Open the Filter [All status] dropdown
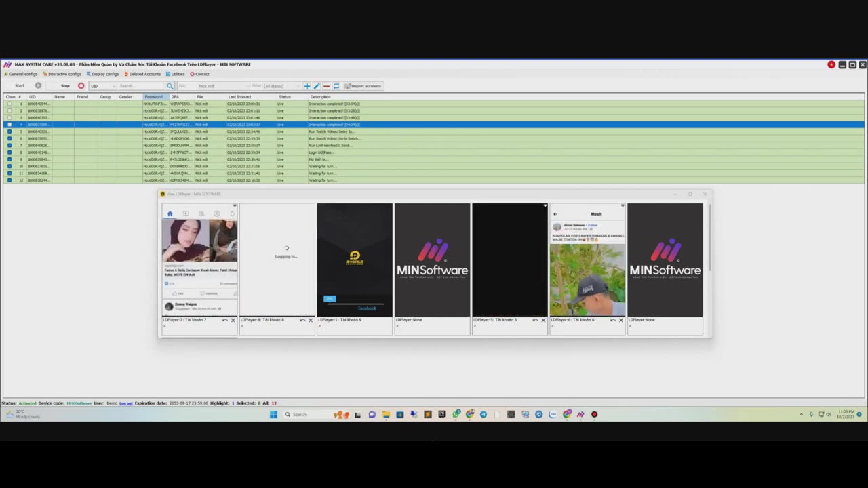868x488 pixels. [282, 86]
